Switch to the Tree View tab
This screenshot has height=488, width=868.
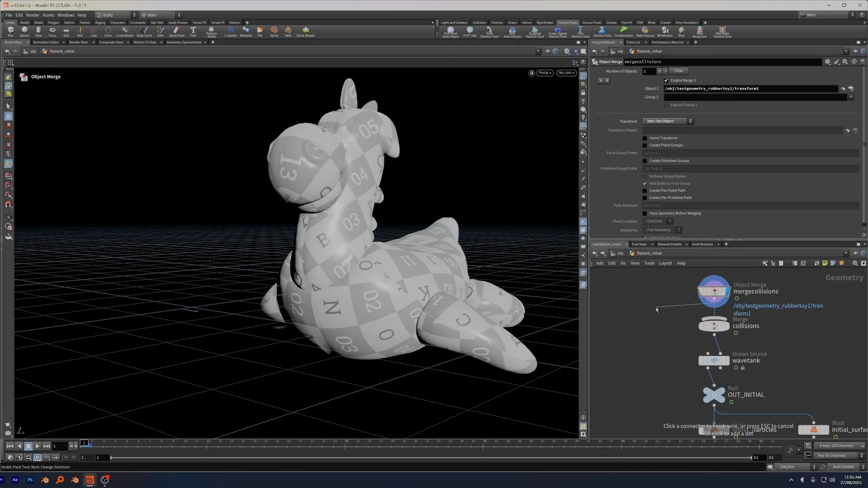[x=639, y=244]
